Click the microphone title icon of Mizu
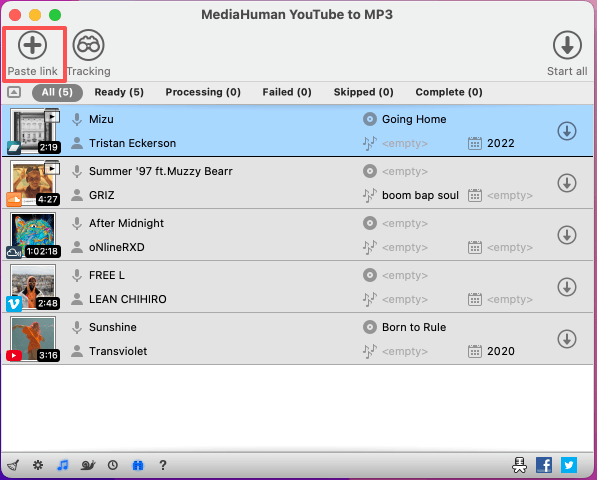Image resolution: width=597 pixels, height=480 pixels. pyautogui.click(x=77, y=120)
